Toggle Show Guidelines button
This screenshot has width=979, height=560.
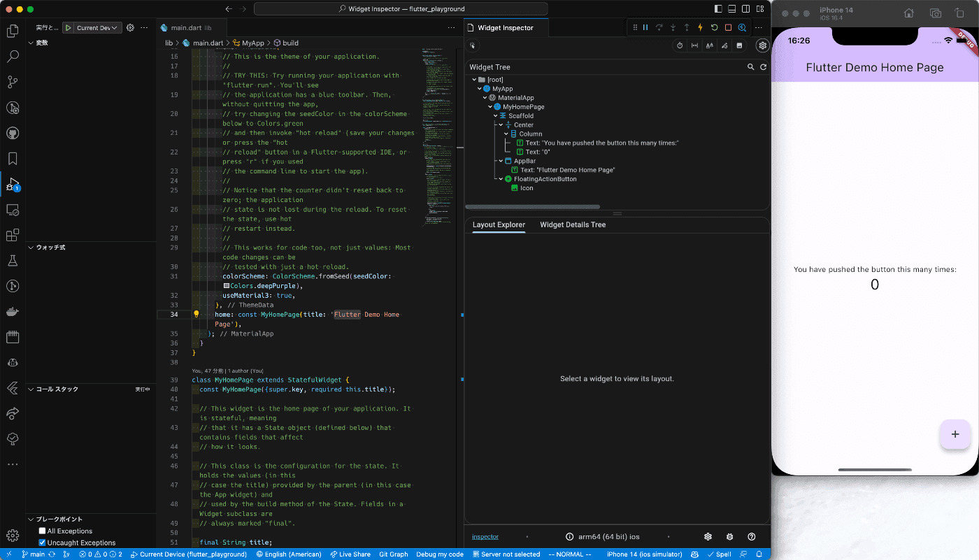(x=694, y=45)
